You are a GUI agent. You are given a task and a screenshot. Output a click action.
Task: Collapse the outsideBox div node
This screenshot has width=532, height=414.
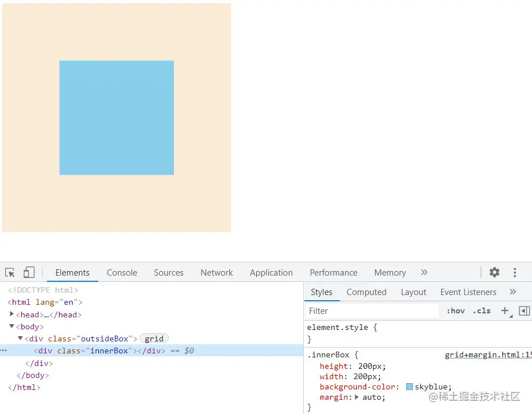tap(20, 338)
